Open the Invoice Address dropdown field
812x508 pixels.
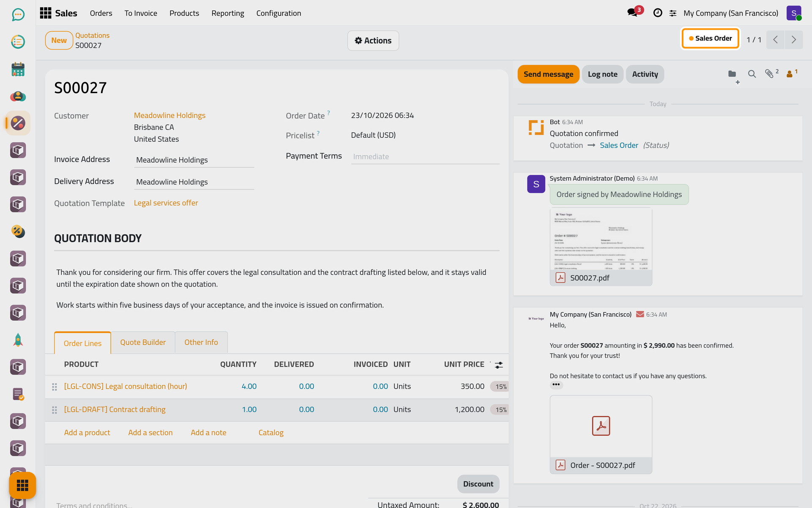point(194,160)
